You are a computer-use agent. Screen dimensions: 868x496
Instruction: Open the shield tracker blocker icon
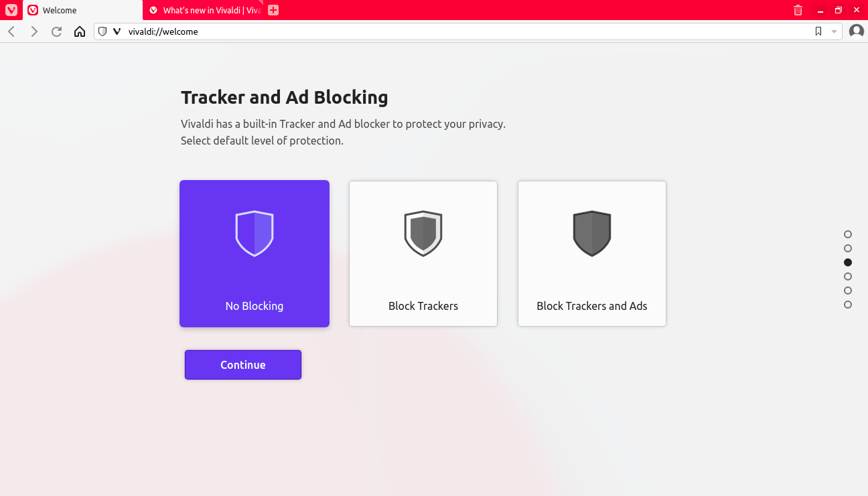pyautogui.click(x=102, y=31)
